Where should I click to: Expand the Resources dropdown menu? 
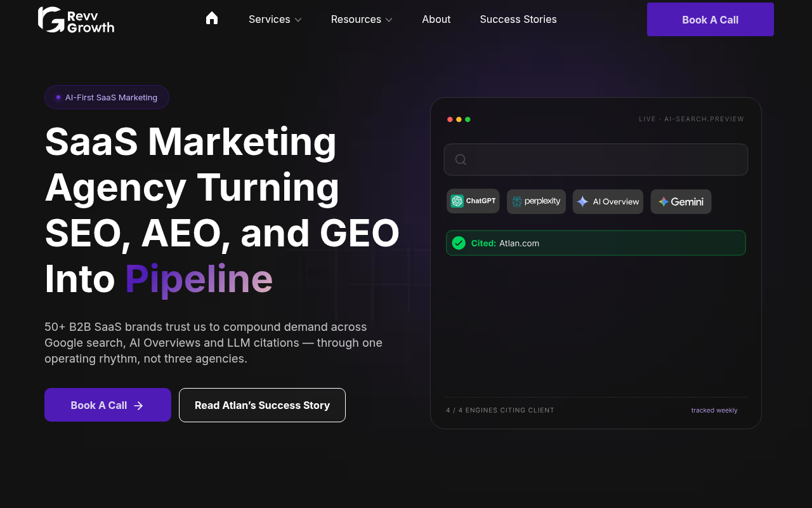(x=362, y=19)
